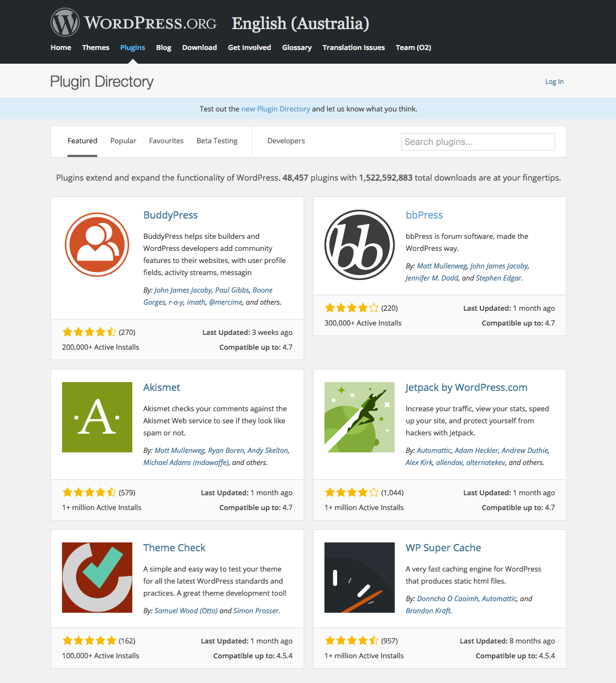Focus the Search plugins field
Screen dimensions: 616x683
click(478, 142)
